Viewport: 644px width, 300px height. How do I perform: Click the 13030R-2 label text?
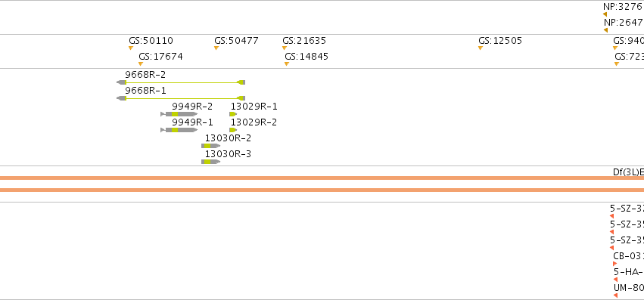[229, 138]
